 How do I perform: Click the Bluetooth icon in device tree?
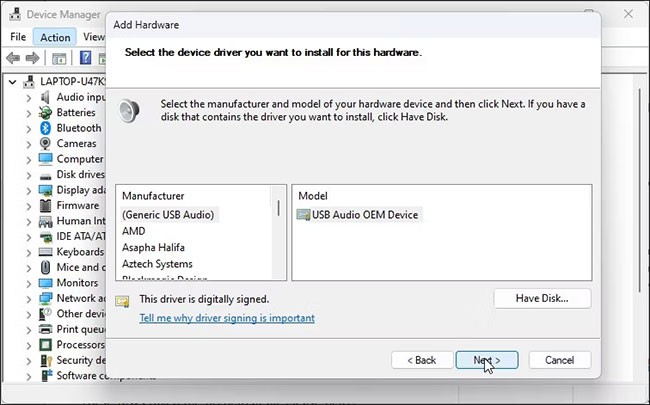[46, 128]
